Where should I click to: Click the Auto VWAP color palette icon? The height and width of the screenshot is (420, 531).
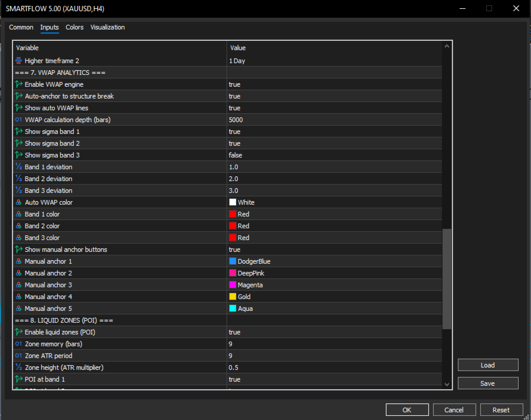[19, 202]
